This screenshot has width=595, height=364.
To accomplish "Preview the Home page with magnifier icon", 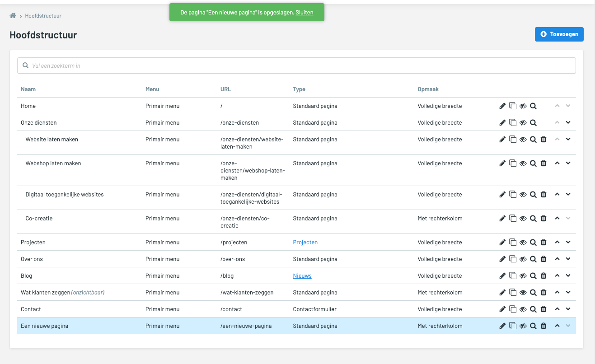I will point(533,106).
